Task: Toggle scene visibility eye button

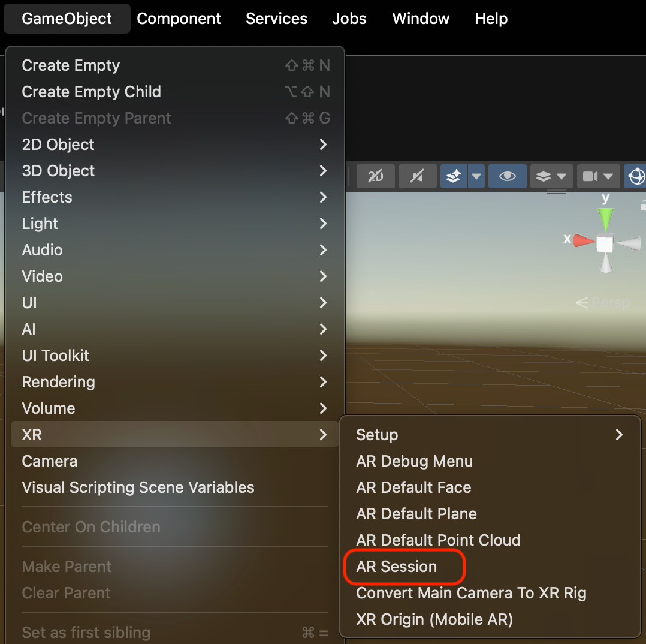Action: tap(507, 176)
